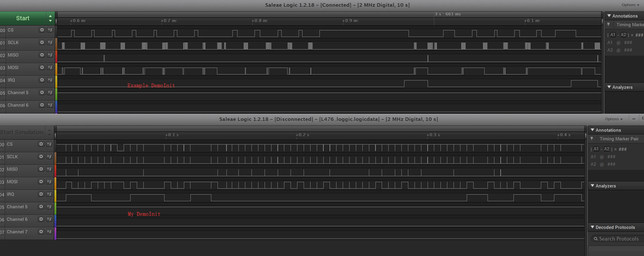
Task: Select the MOSI channel label in top window
Action: pyautogui.click(x=13, y=68)
